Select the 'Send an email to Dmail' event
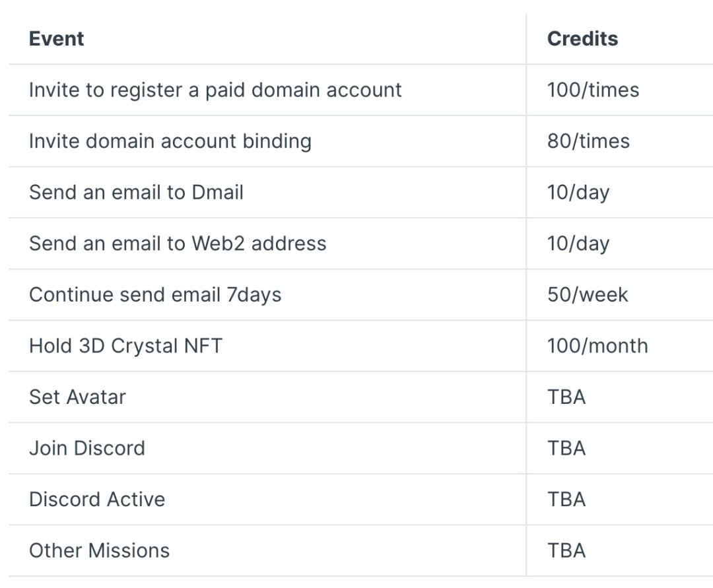 [x=136, y=192]
